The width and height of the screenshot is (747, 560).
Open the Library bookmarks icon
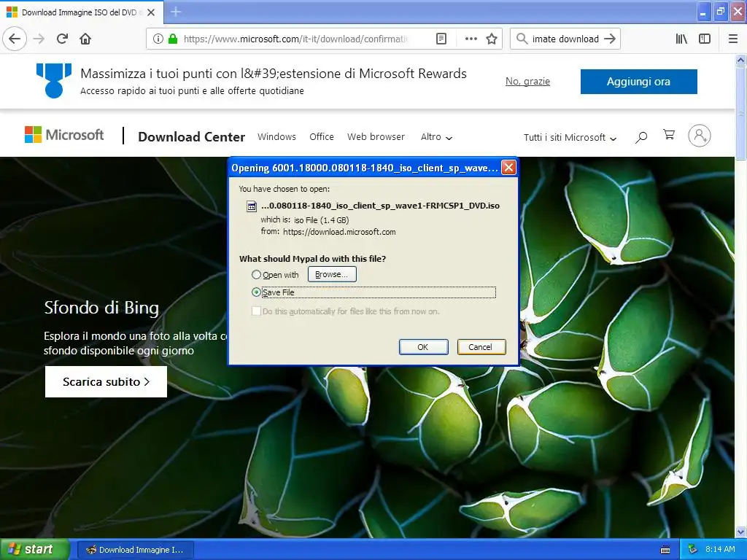pos(681,39)
